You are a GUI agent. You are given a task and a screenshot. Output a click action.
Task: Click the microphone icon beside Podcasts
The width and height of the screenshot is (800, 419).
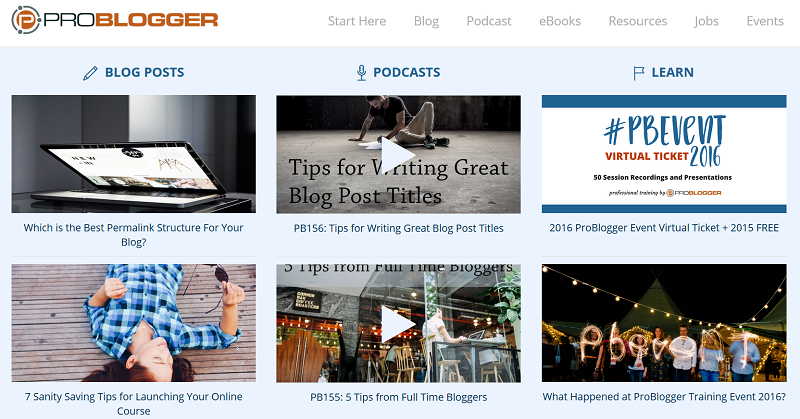point(361,73)
